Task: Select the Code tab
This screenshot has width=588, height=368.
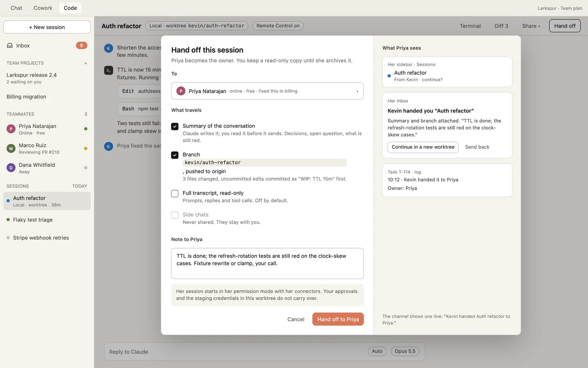Action: [70, 8]
